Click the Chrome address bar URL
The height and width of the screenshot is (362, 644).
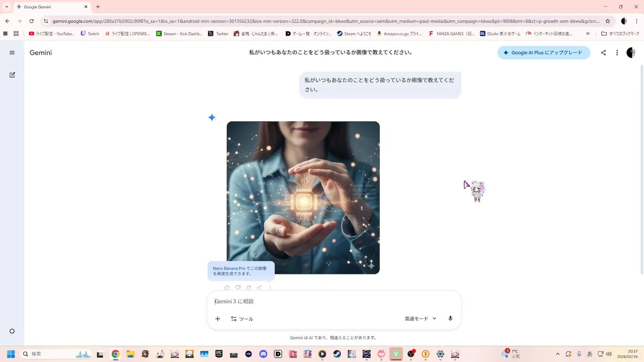click(326, 21)
